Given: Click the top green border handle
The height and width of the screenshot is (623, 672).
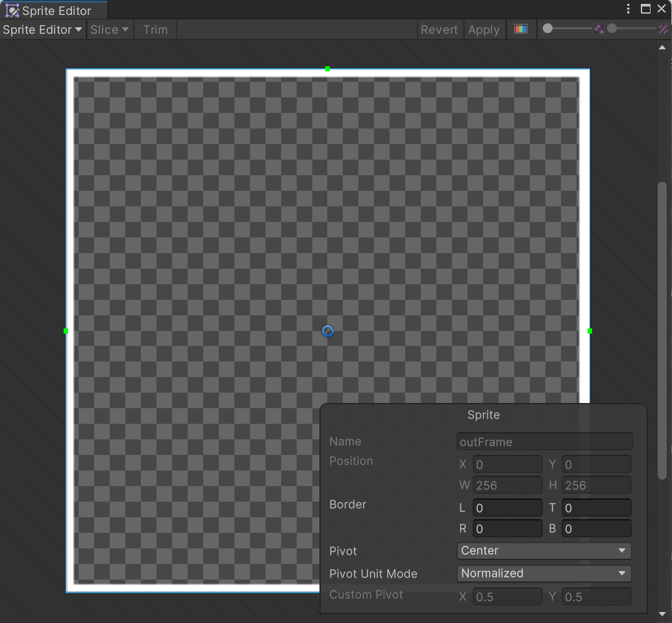Looking at the screenshot, I should click(327, 69).
